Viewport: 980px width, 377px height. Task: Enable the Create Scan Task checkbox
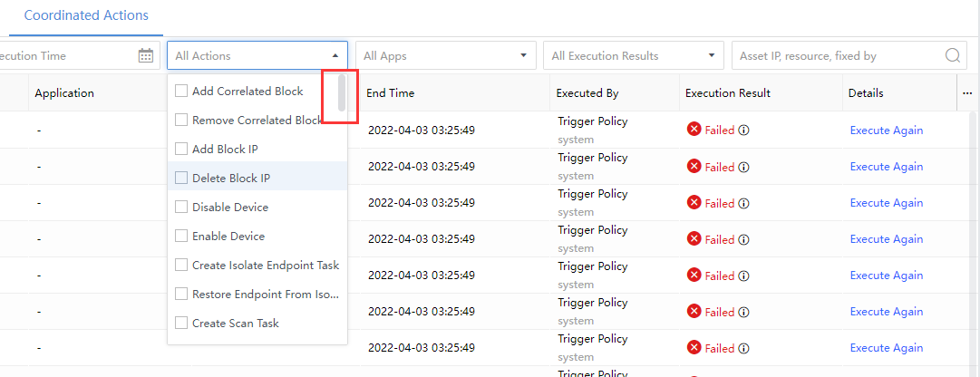[180, 323]
